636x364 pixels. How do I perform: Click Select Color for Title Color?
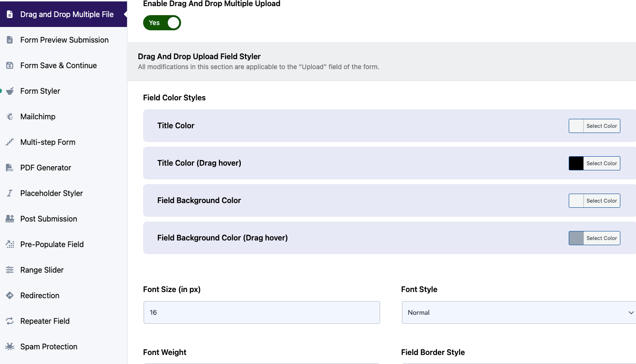[x=601, y=125]
